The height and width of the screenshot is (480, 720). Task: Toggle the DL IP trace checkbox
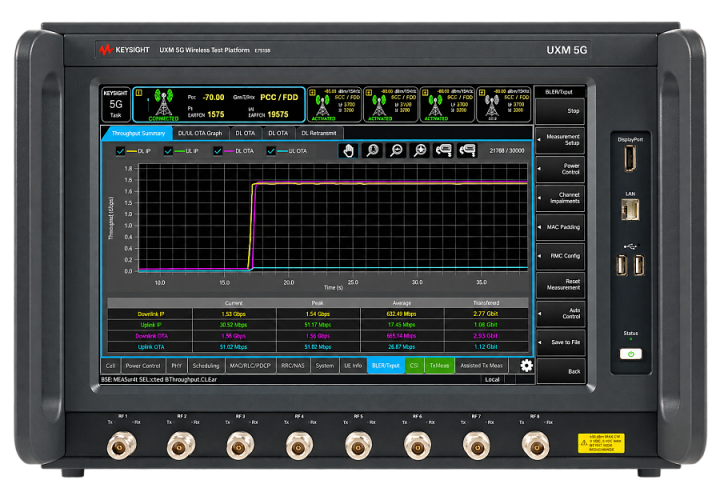point(120,151)
